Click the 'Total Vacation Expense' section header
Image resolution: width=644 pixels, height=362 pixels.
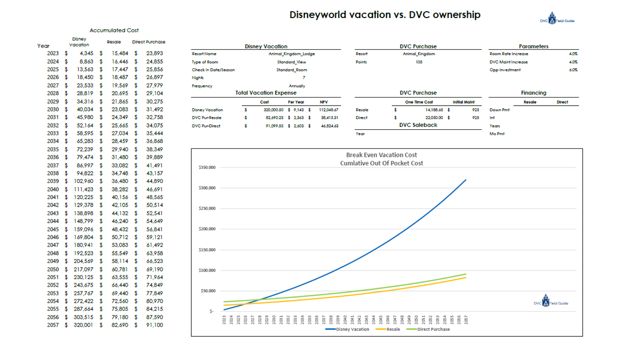[x=266, y=93]
